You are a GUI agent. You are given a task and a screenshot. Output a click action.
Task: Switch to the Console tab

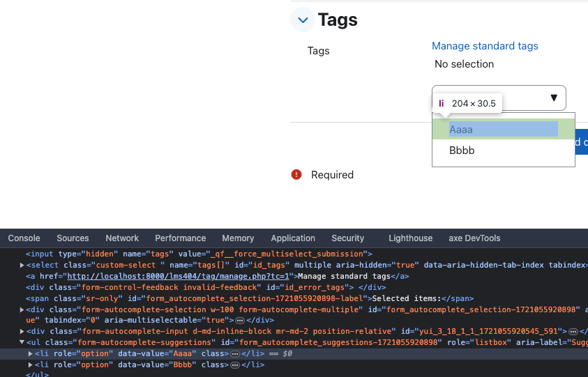(x=24, y=238)
